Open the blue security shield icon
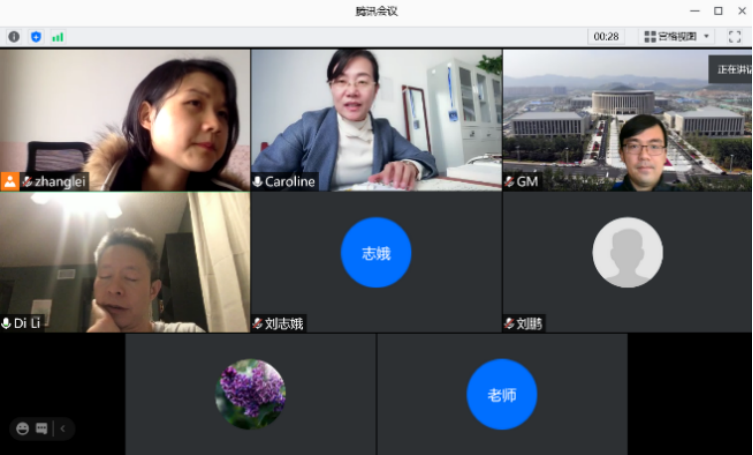Image resolution: width=753 pixels, height=455 pixels. point(36,37)
